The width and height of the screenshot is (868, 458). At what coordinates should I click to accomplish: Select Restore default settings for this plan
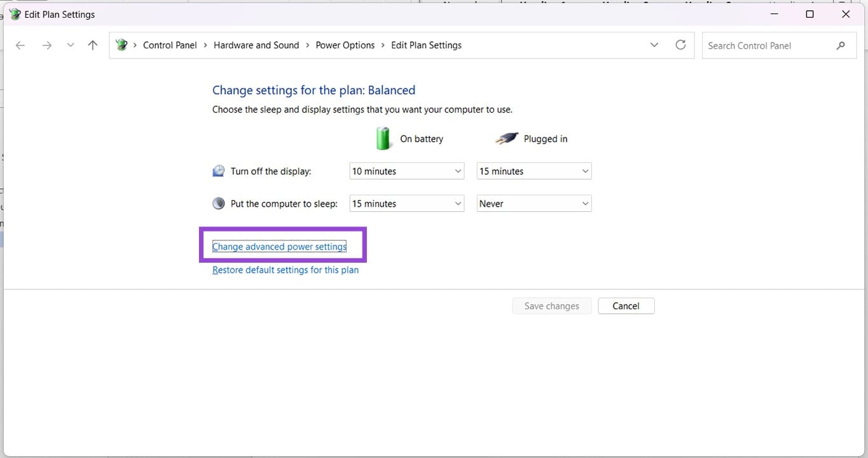point(285,270)
